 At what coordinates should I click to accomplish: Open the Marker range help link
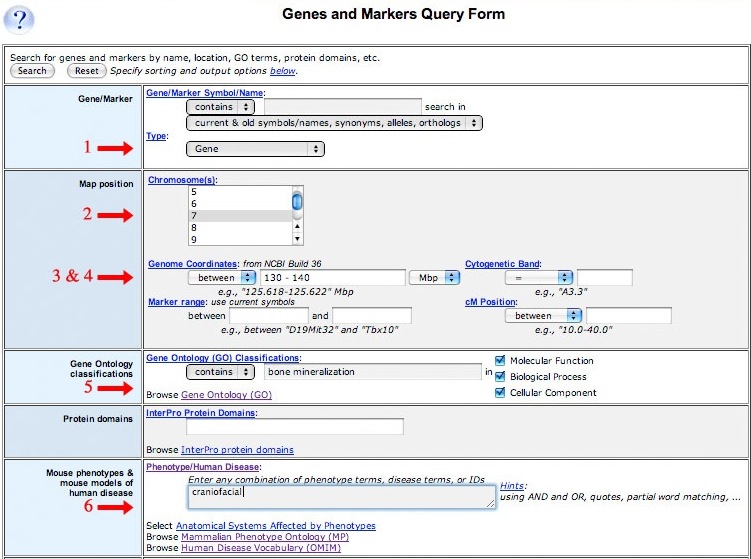177,302
